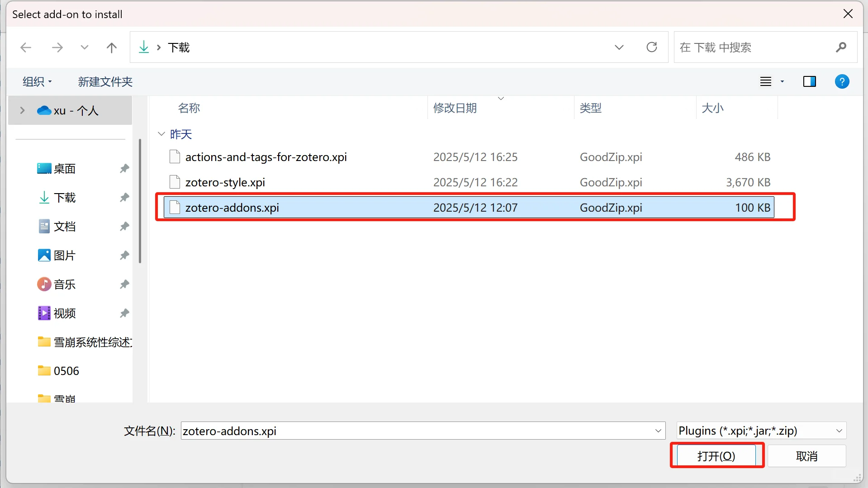The image size is (868, 488).
Task: Collapse the 昨天 date group
Action: tap(161, 134)
